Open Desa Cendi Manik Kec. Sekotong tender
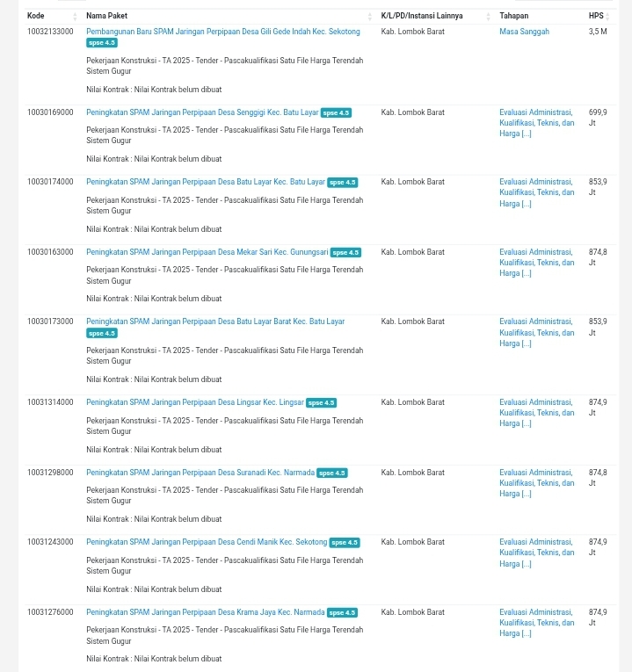This screenshot has width=632, height=672. point(207,542)
